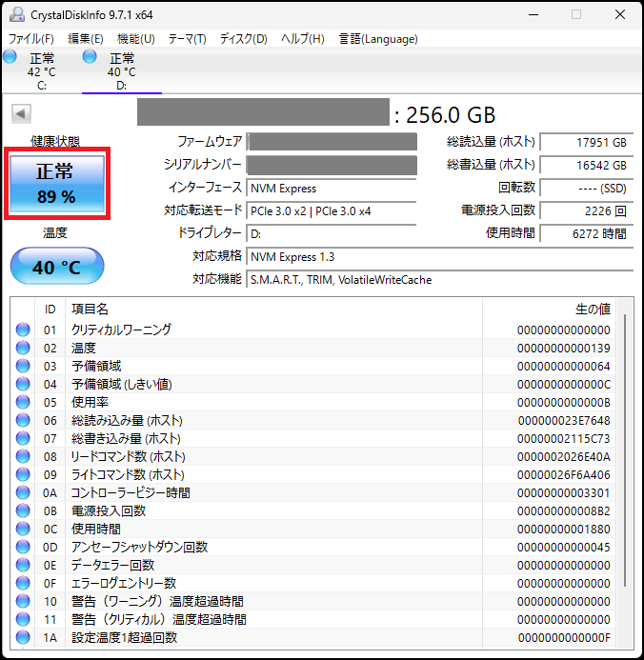
Task: Click raw value 000000000000F
Action: (x=564, y=638)
